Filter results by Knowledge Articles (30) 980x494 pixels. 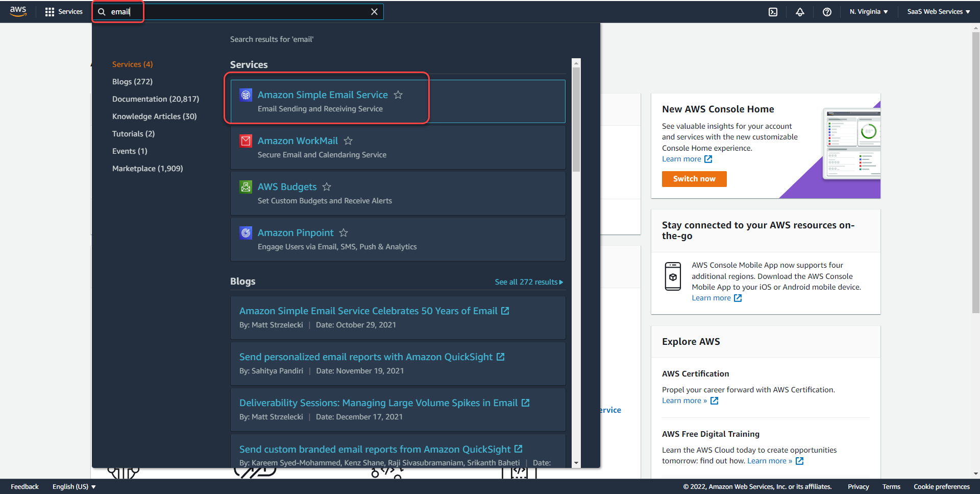click(x=154, y=116)
